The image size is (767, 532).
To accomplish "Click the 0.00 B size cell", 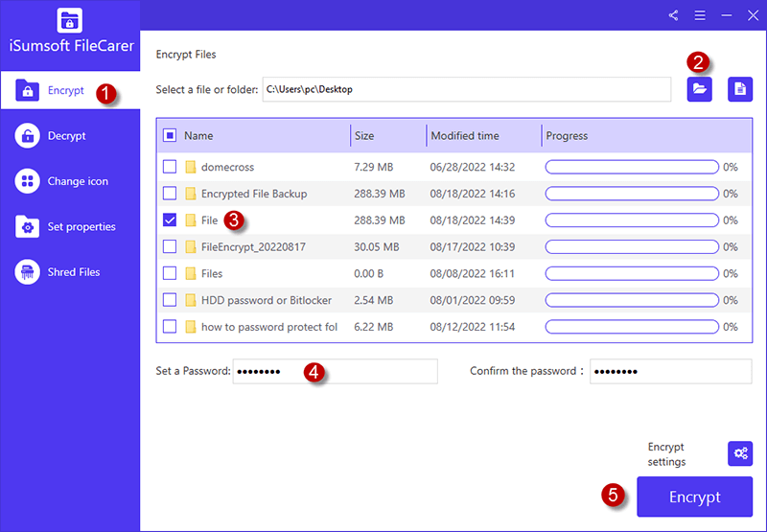I will point(368,274).
